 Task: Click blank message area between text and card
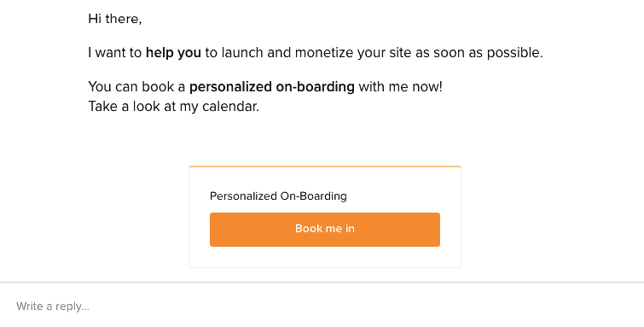tap(324, 140)
